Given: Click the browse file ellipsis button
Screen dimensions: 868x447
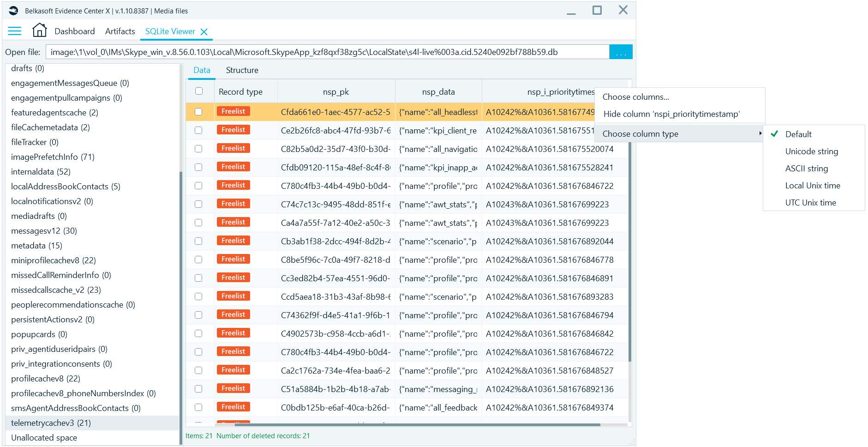Looking at the screenshot, I should click(x=621, y=52).
